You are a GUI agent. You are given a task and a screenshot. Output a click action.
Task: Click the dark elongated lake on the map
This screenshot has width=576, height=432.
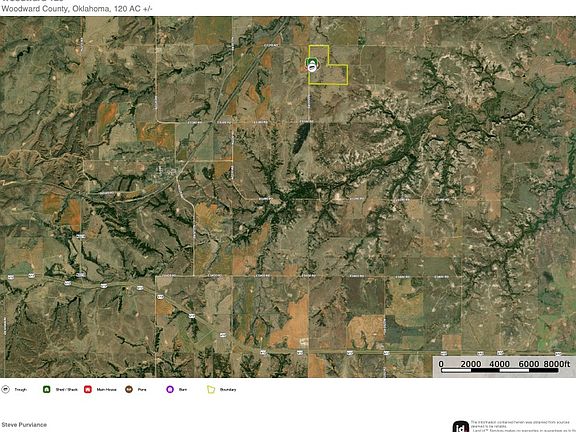tap(301, 138)
